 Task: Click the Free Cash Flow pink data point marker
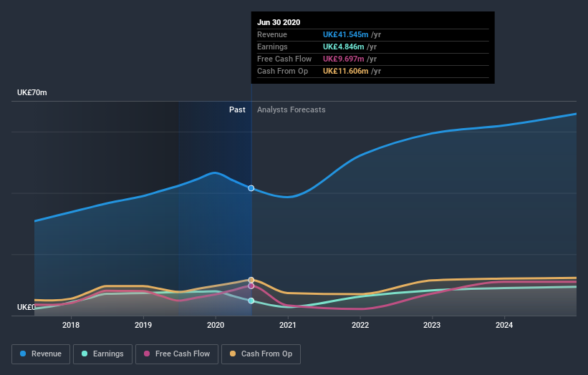pyautogui.click(x=251, y=286)
